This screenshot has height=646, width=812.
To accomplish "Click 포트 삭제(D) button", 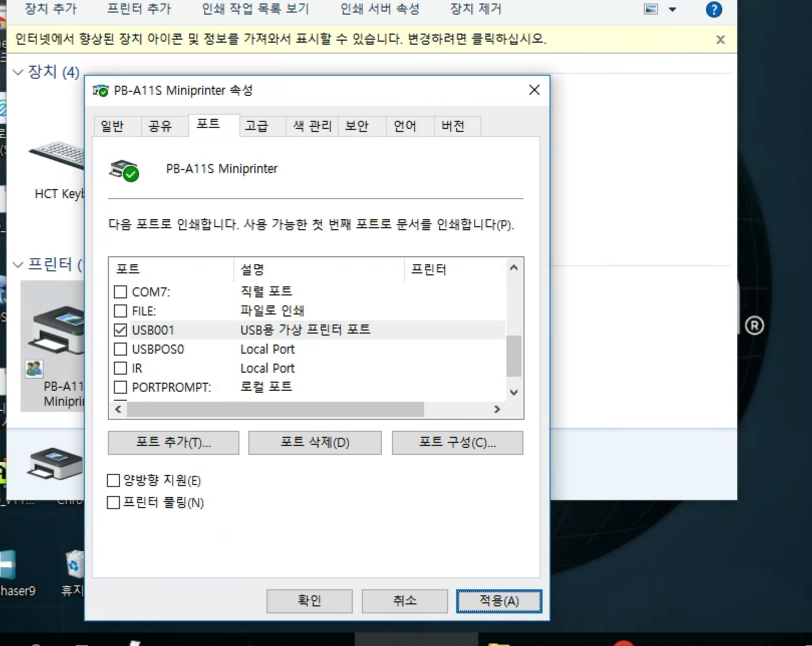I will 315,443.
